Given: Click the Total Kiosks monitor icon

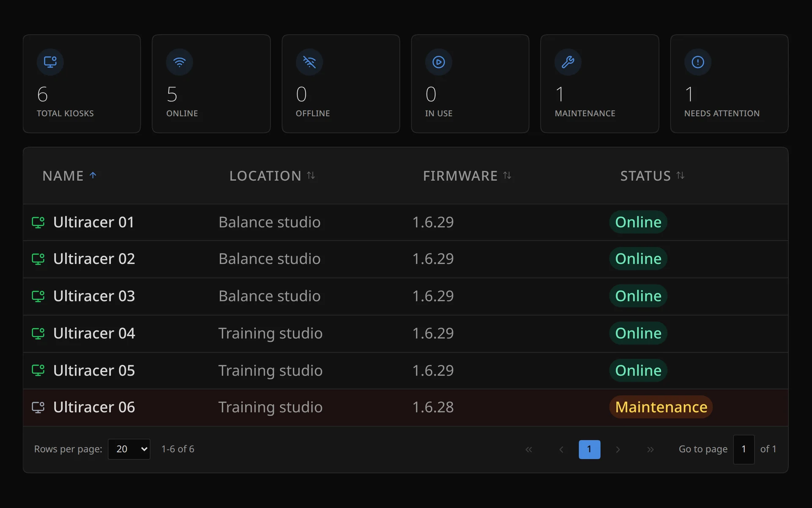Looking at the screenshot, I should point(50,62).
